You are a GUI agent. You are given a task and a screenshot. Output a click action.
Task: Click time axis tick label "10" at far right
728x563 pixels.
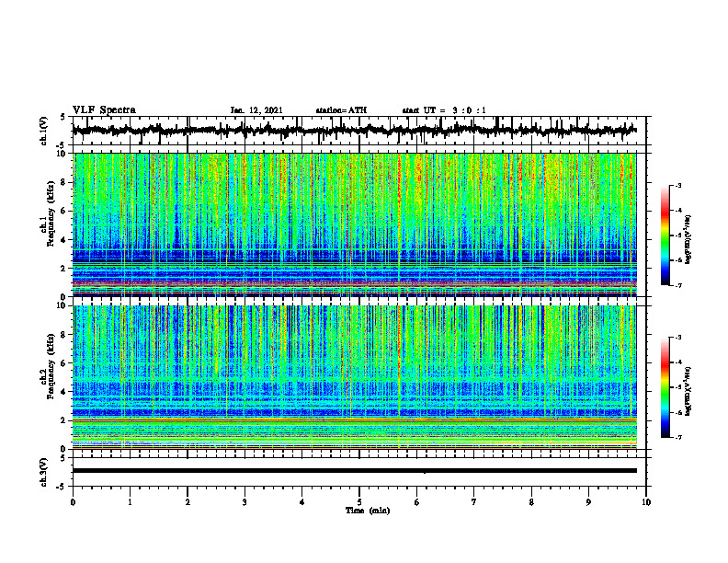646,502
